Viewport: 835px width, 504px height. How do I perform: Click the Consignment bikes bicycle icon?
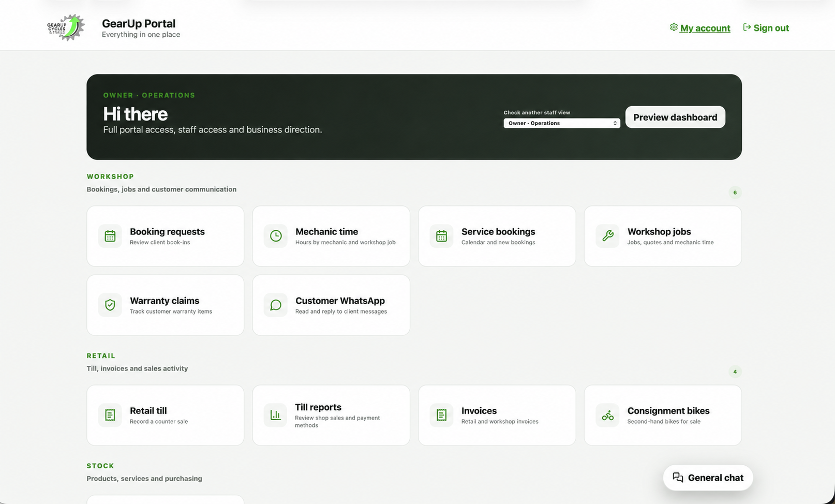click(607, 415)
